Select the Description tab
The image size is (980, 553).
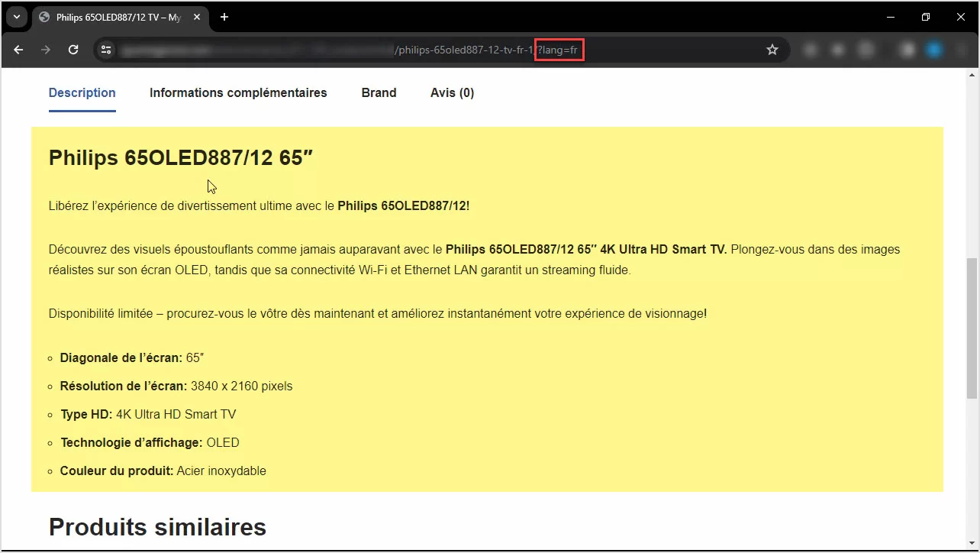tap(82, 92)
